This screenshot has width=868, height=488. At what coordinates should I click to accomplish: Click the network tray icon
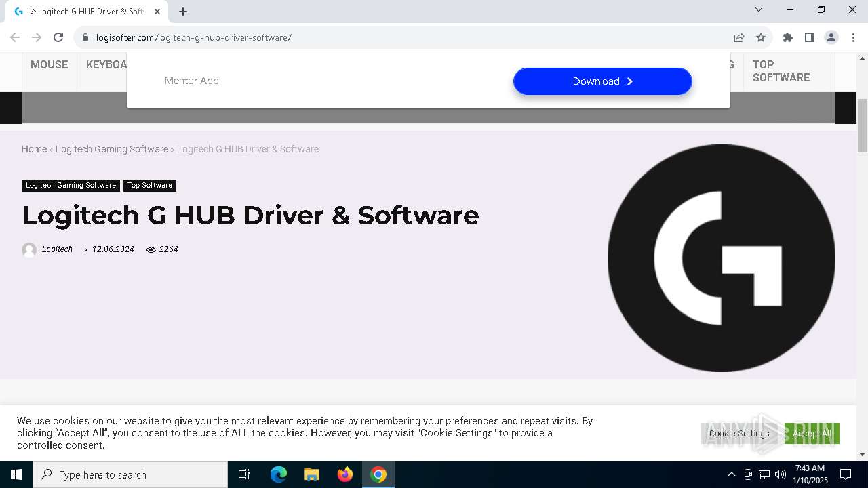coord(764,474)
